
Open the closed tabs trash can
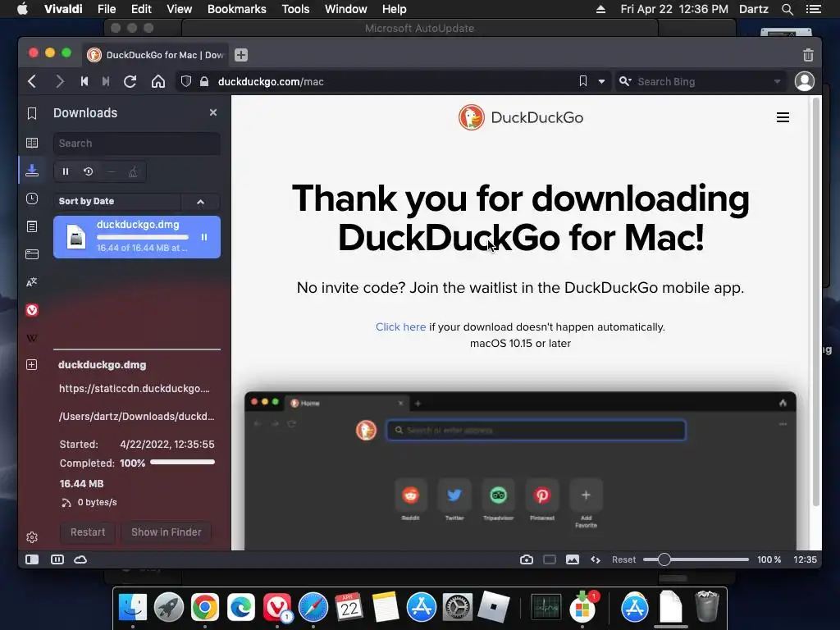tap(808, 55)
